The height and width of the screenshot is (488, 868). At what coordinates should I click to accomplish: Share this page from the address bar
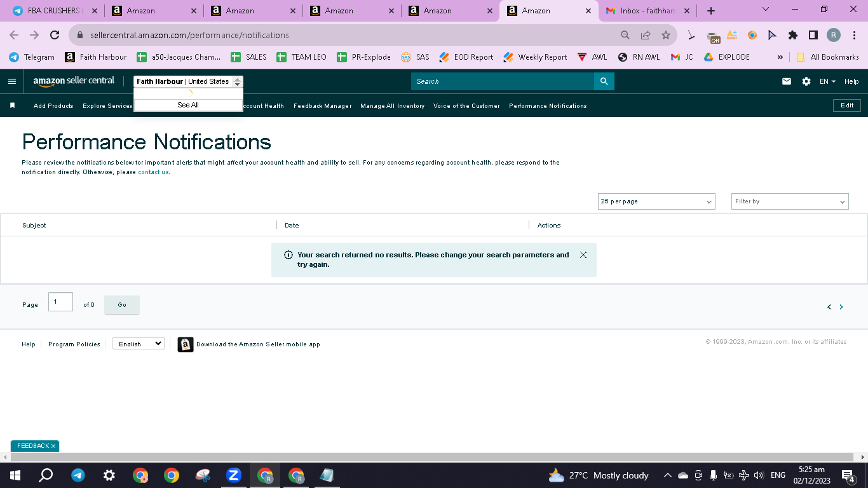pos(646,36)
